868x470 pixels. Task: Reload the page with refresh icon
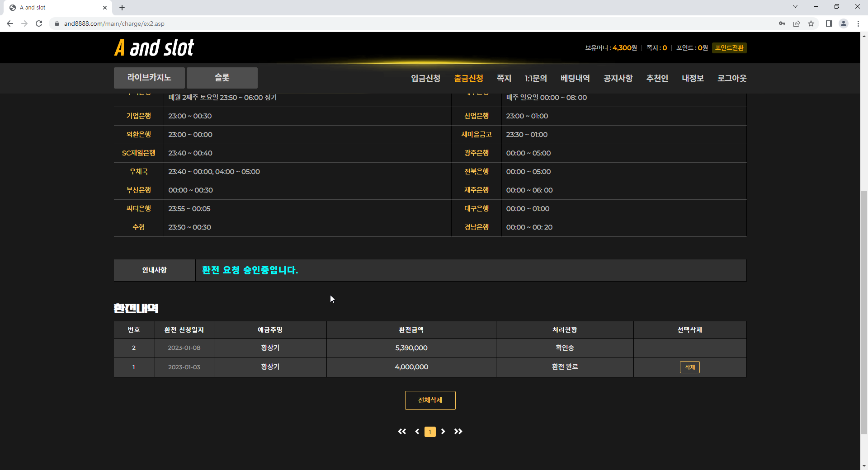39,23
